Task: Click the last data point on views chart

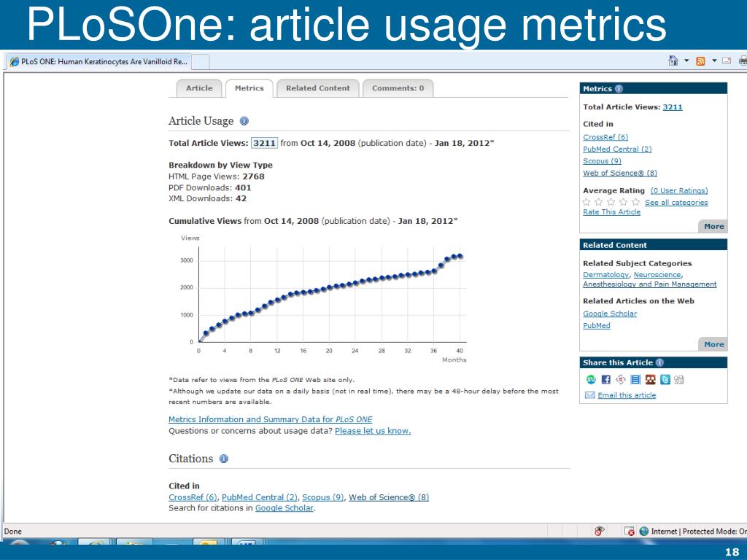Action: pos(460,256)
